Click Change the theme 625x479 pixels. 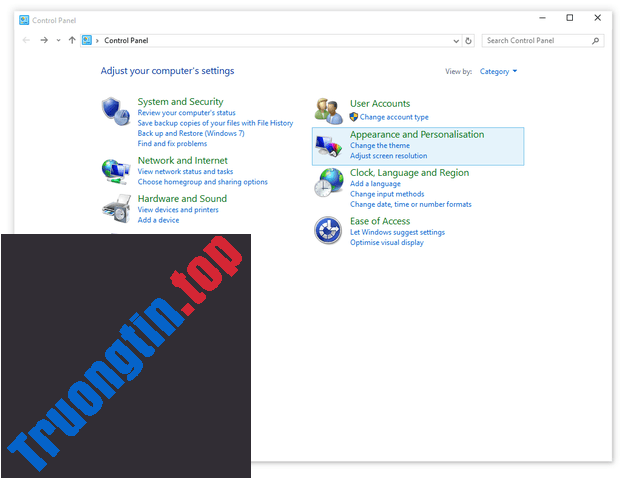[x=380, y=145]
